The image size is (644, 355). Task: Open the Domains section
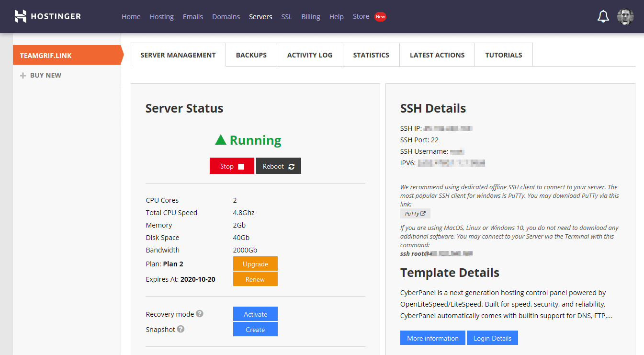click(x=226, y=17)
